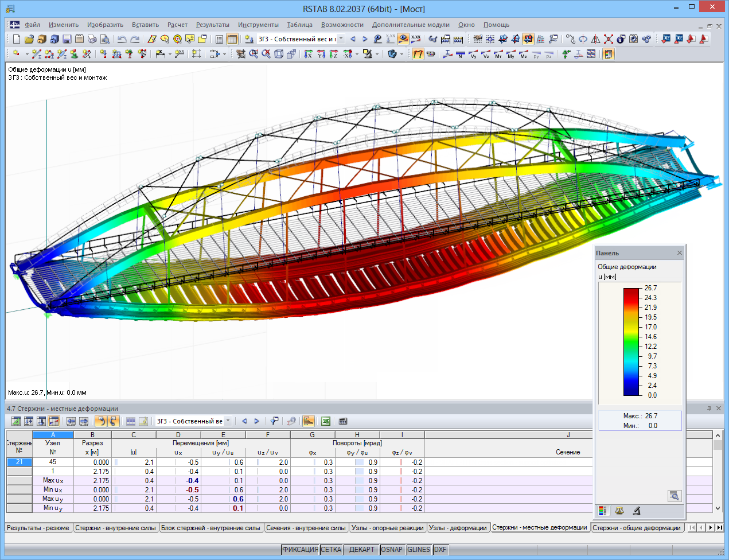Open the Дополнительные модули menu

coord(411,25)
